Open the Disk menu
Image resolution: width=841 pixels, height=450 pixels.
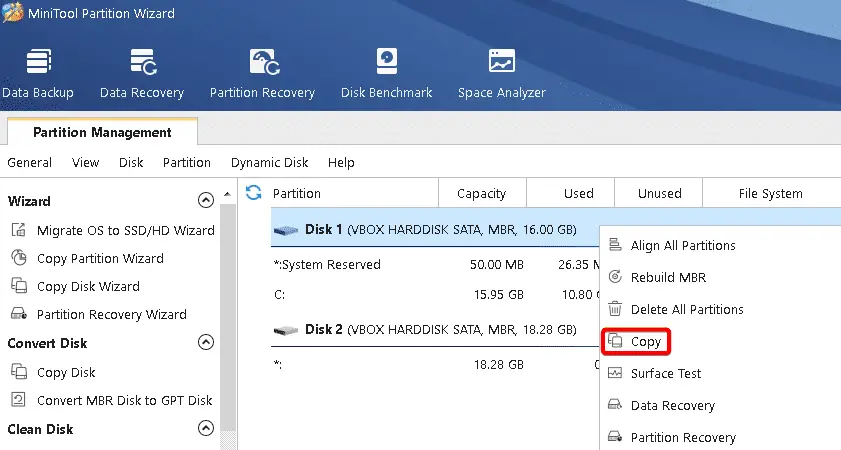click(131, 163)
